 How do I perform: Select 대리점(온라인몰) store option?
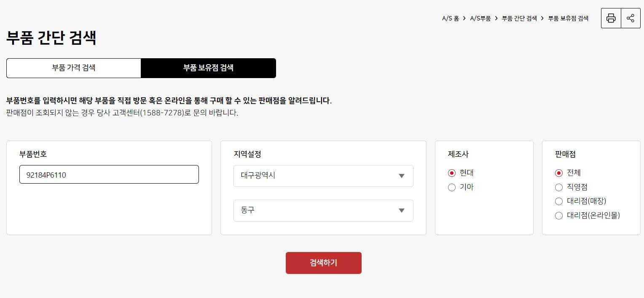pos(559,216)
